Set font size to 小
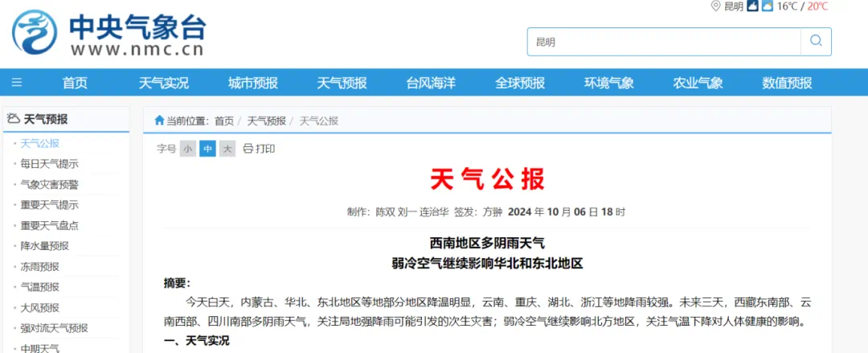 [x=187, y=149]
